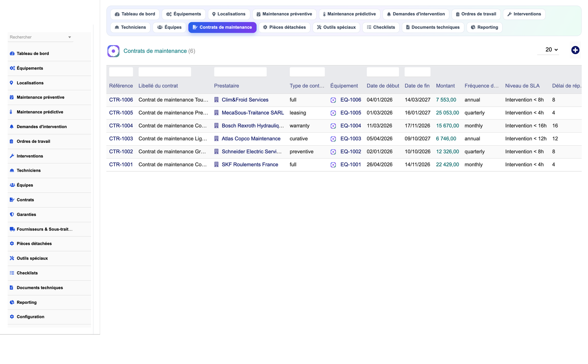Screen dimensions: 588x364
Task: Click sidebar Garanties shield icon
Action: click(x=12, y=215)
